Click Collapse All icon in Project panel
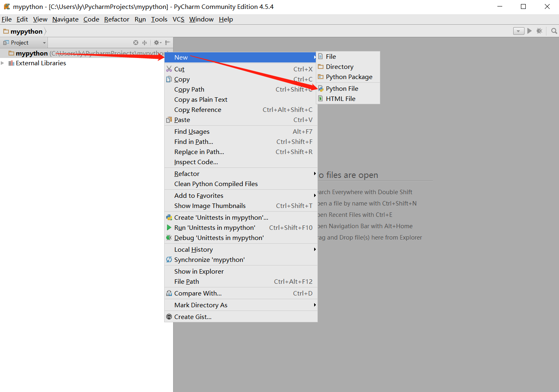559x392 pixels. point(144,43)
